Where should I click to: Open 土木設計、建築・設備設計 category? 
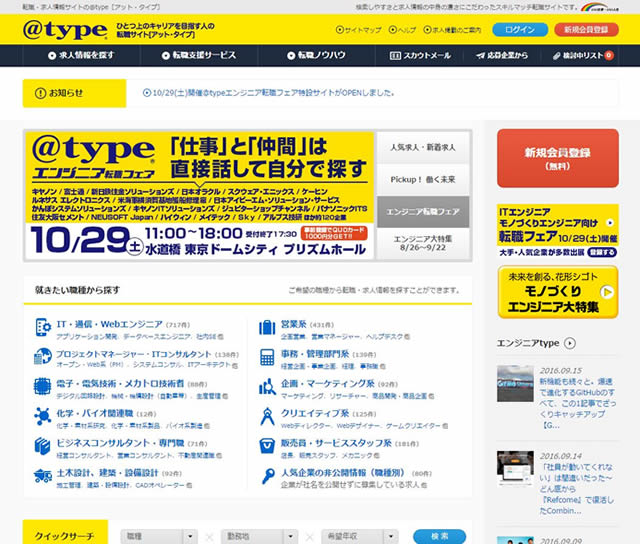[107, 473]
